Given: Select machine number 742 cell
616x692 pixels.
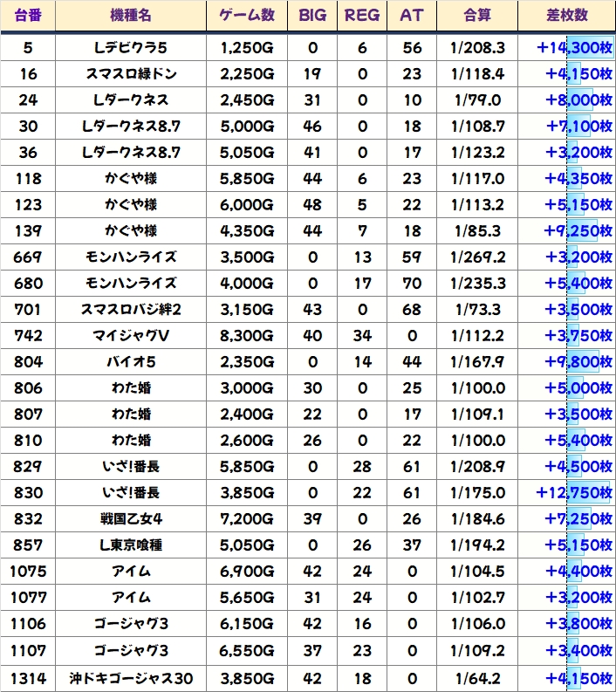Looking at the screenshot, I should pyautogui.click(x=28, y=335).
